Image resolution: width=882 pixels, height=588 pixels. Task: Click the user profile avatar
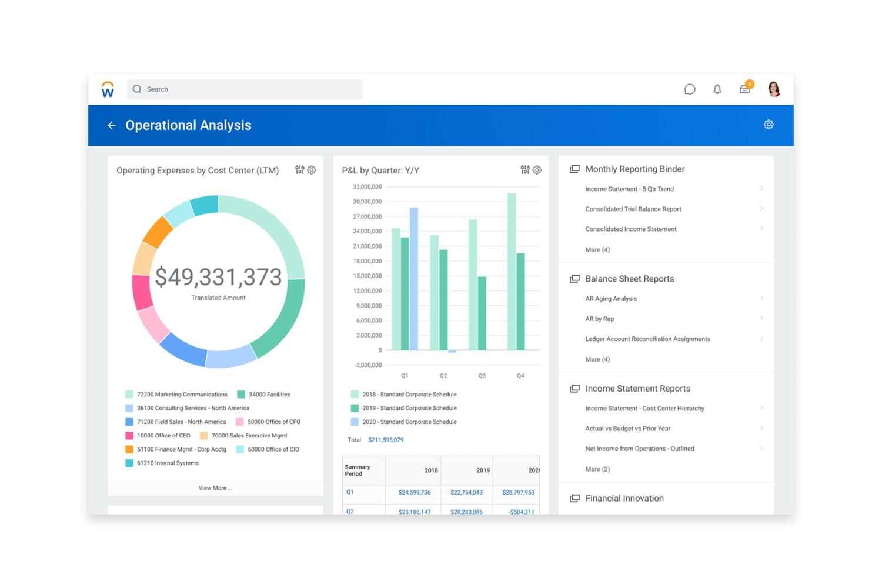(x=774, y=89)
